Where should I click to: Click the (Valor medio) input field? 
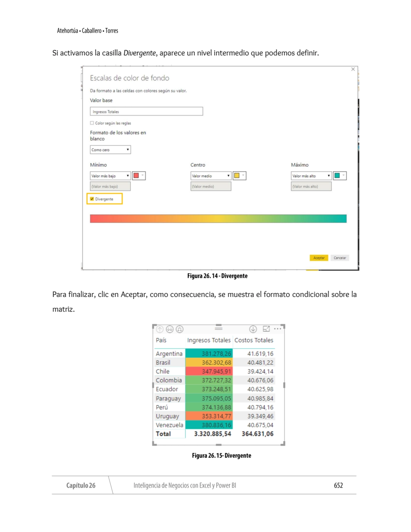tap(211, 186)
